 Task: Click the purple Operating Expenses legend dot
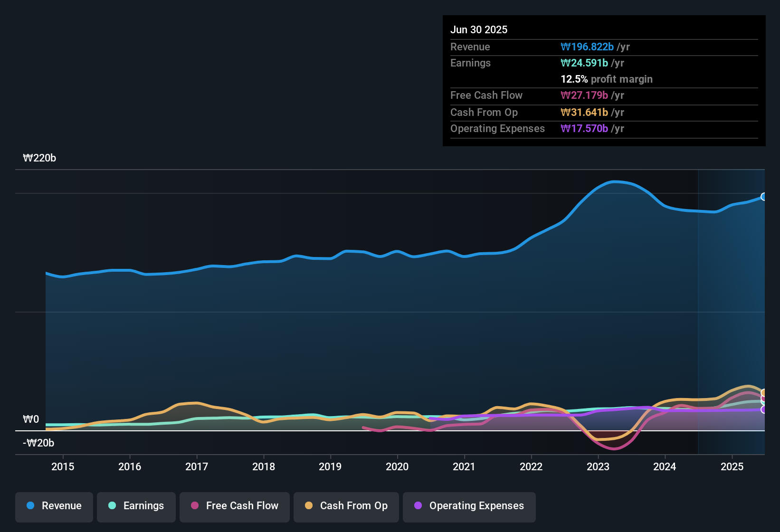(x=418, y=506)
